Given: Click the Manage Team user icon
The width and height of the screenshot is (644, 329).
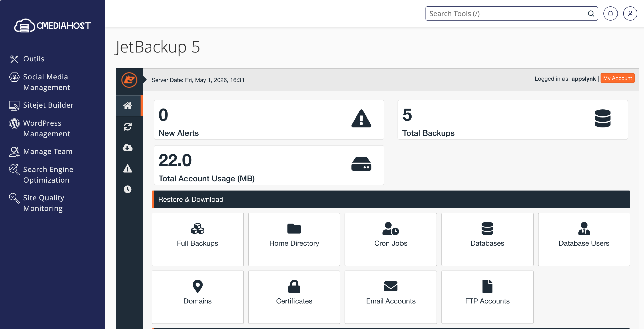Looking at the screenshot, I should tap(14, 152).
